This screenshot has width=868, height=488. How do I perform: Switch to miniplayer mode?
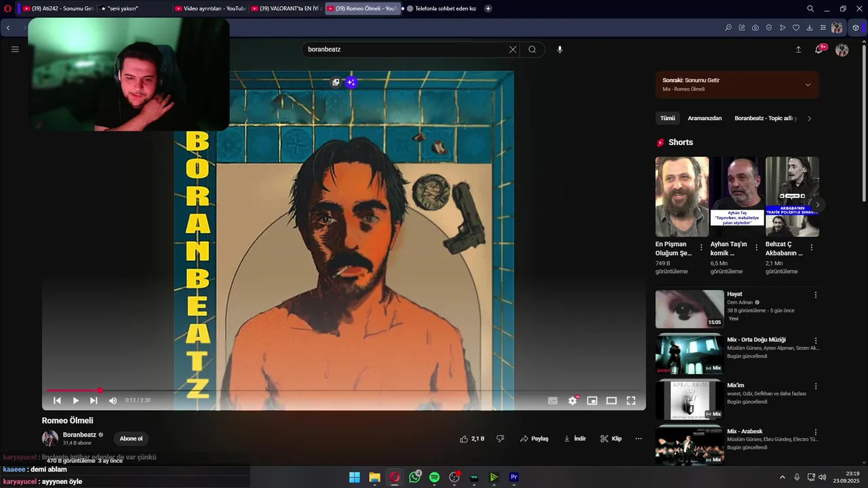click(592, 401)
